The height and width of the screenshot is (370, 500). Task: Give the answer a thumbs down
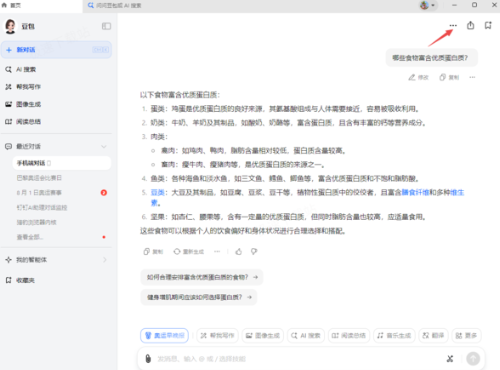(x=254, y=252)
